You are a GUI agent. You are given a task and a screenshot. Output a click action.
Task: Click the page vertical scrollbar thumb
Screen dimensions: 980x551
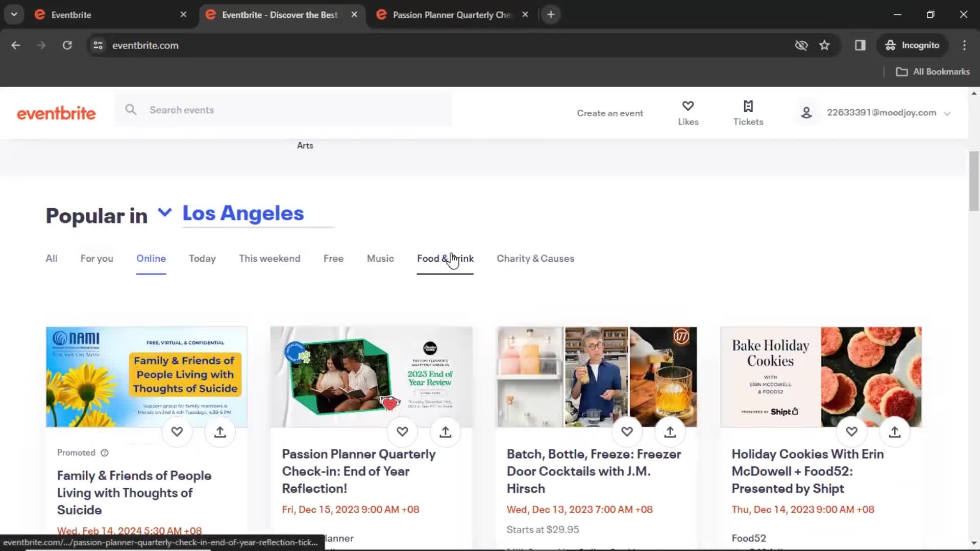point(974,181)
